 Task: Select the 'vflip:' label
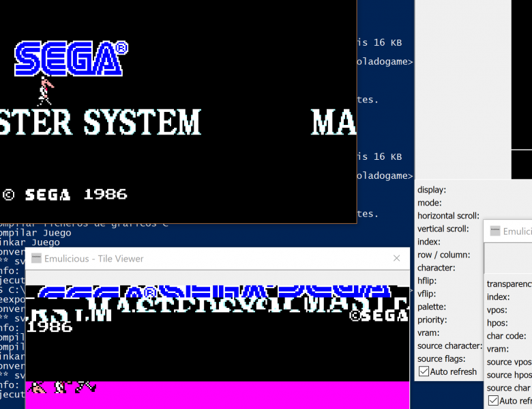[x=426, y=294]
